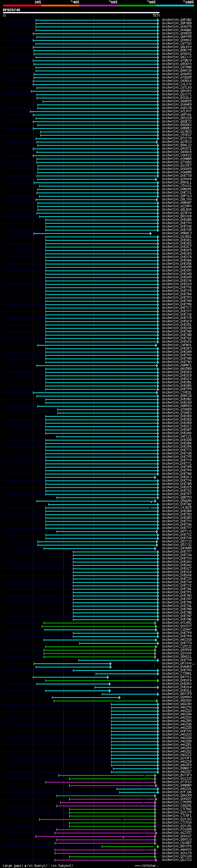
Task: Open hit UniRef100_B9RIT5
Action: click(176, 50)
